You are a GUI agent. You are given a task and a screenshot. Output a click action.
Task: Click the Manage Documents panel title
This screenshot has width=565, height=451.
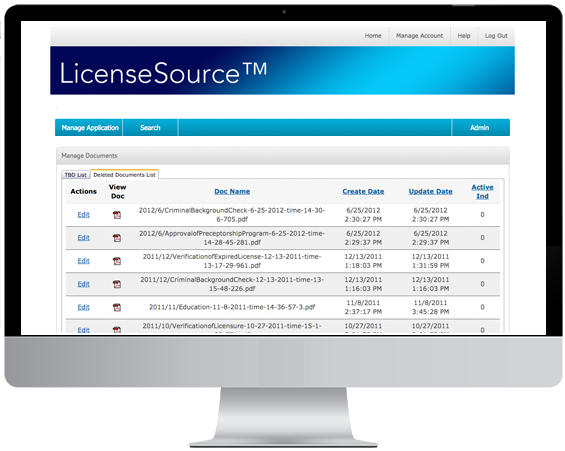[89, 156]
